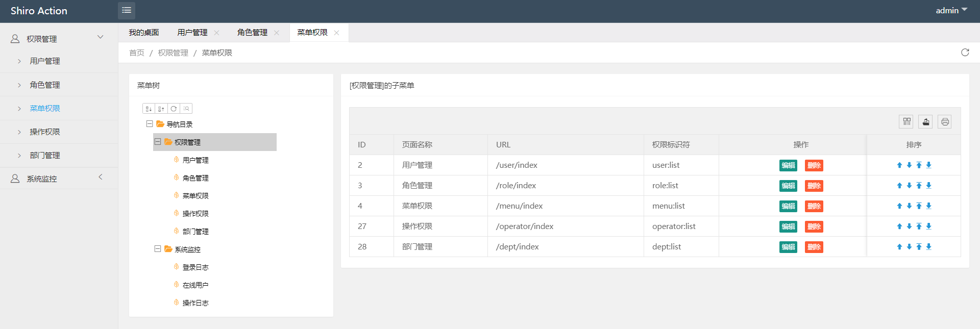Move 用户管理 row to top
The height and width of the screenshot is (329, 980).
click(x=919, y=165)
